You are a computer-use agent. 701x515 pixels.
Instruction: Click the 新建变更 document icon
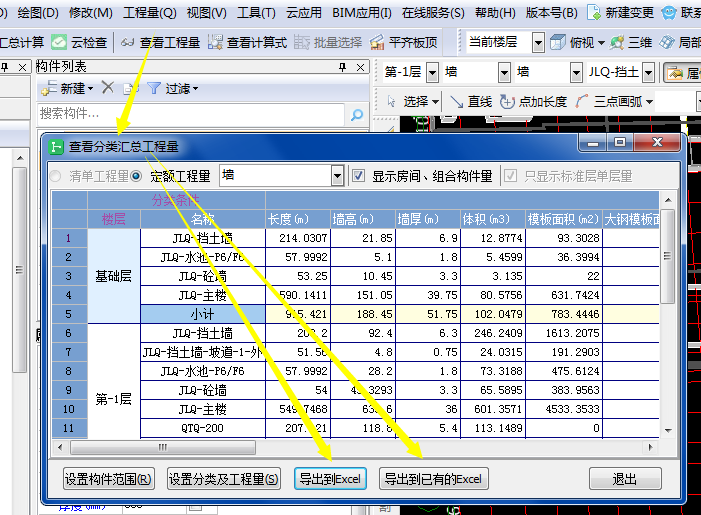click(x=594, y=13)
